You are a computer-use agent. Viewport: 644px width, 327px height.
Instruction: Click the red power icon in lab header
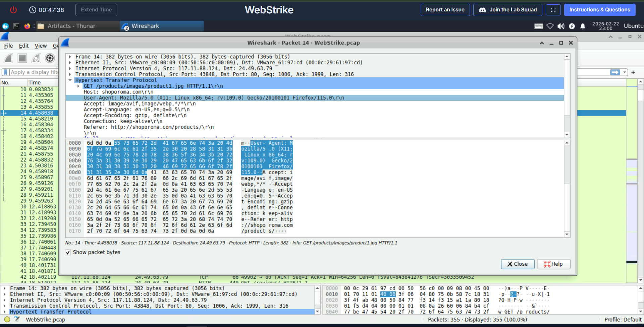click(x=13, y=10)
